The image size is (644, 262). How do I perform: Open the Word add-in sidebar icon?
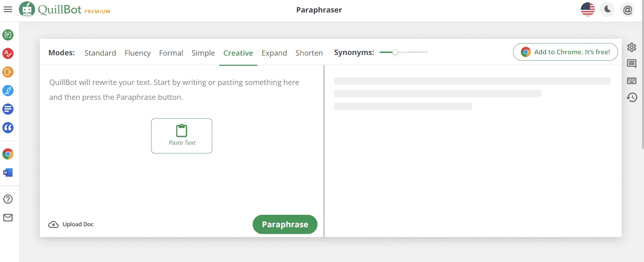8,173
